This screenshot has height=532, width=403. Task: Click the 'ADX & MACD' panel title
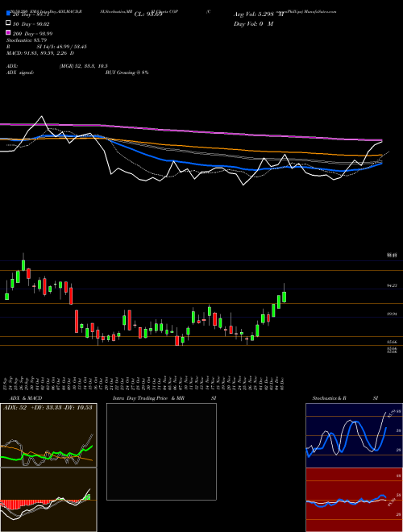point(26,398)
